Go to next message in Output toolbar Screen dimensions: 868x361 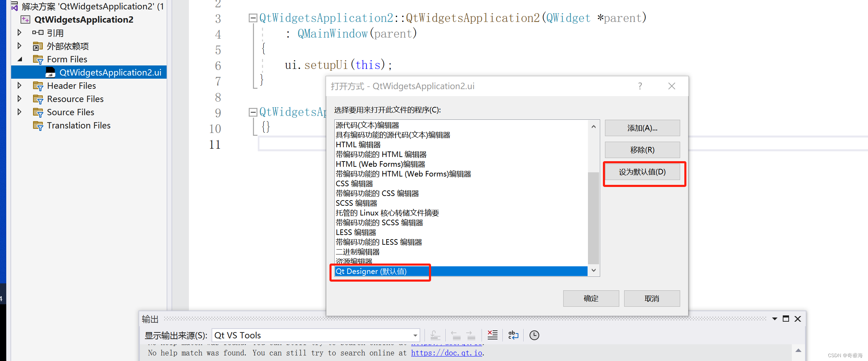(x=471, y=335)
